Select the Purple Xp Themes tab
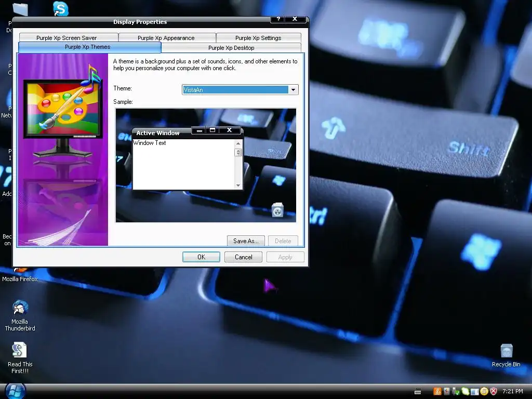This screenshot has height=399, width=532. tap(89, 47)
